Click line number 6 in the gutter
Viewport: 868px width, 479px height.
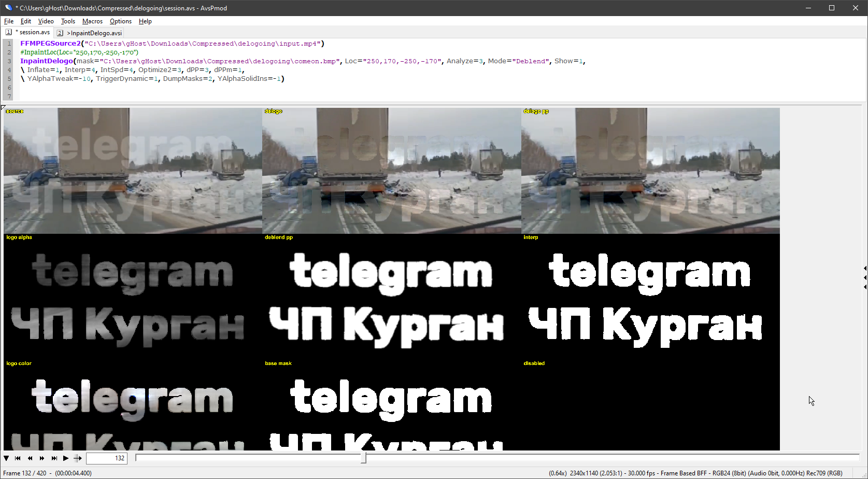[9, 88]
